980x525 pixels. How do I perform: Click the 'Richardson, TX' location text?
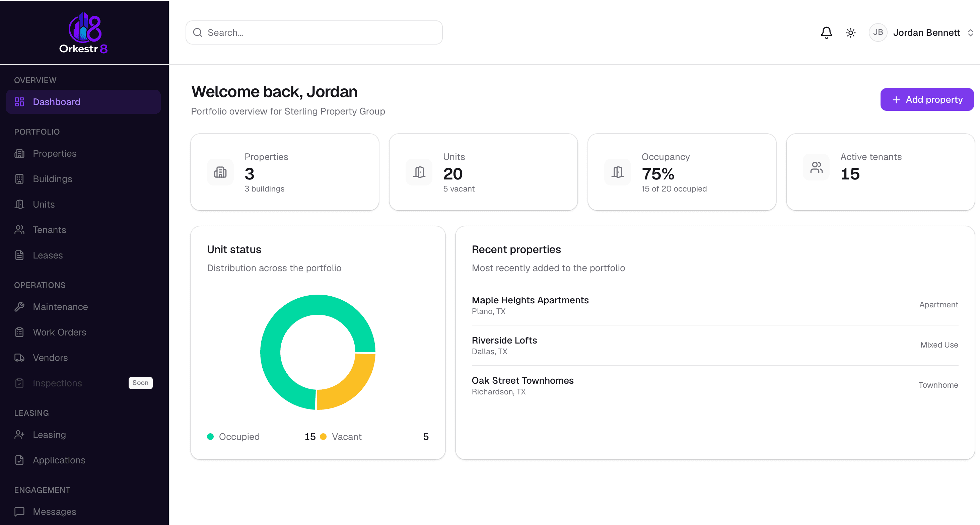[499, 392]
